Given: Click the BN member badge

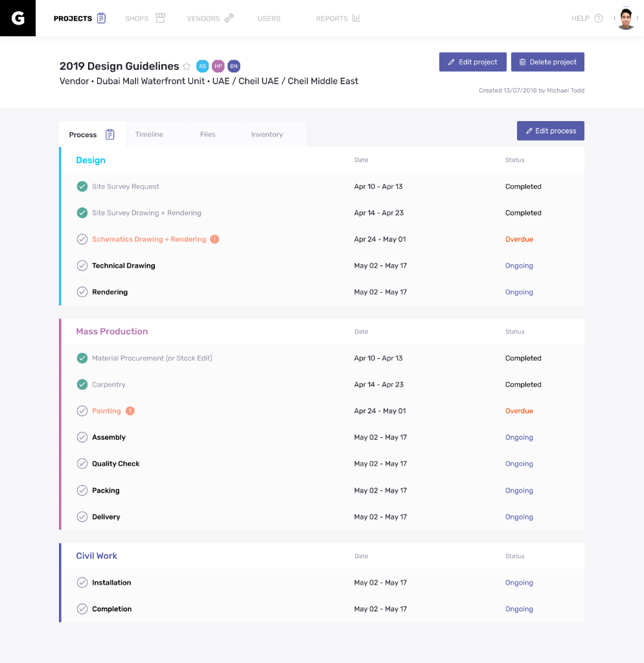Looking at the screenshot, I should tap(234, 66).
